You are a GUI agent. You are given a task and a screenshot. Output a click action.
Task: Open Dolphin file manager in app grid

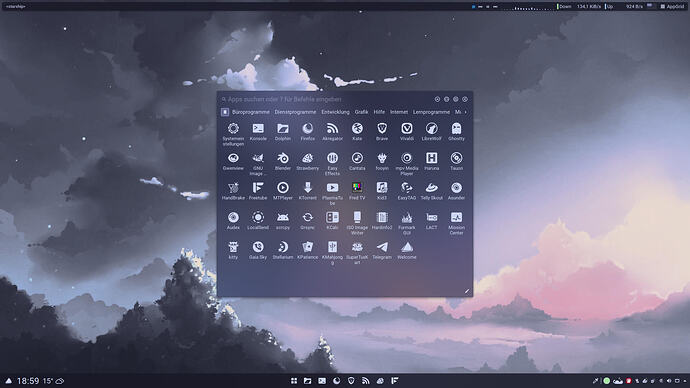click(x=283, y=132)
